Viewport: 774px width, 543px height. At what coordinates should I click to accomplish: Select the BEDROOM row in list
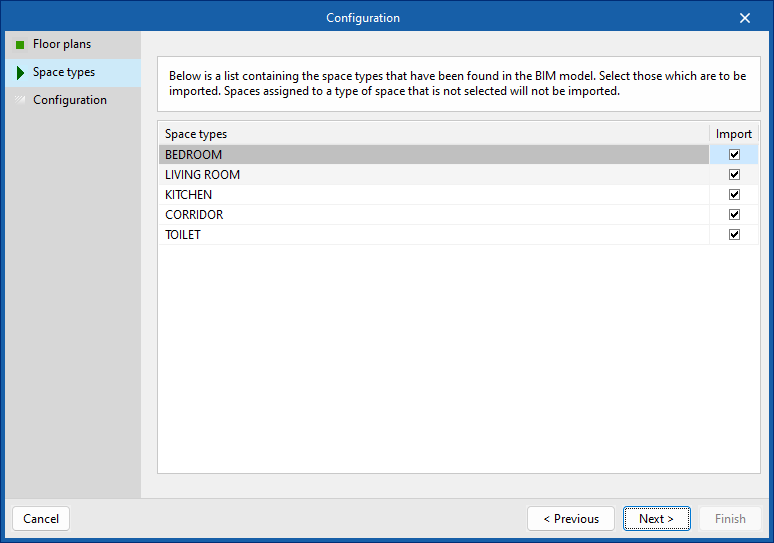[x=400, y=155]
